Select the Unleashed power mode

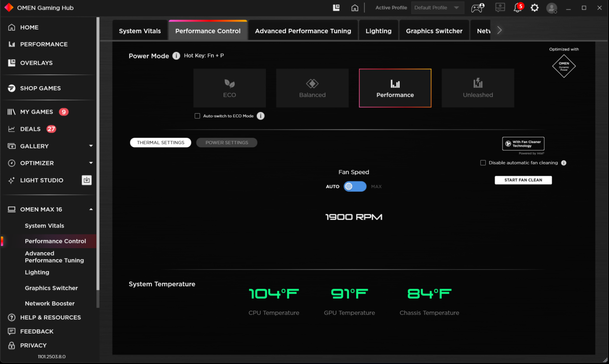click(x=478, y=88)
